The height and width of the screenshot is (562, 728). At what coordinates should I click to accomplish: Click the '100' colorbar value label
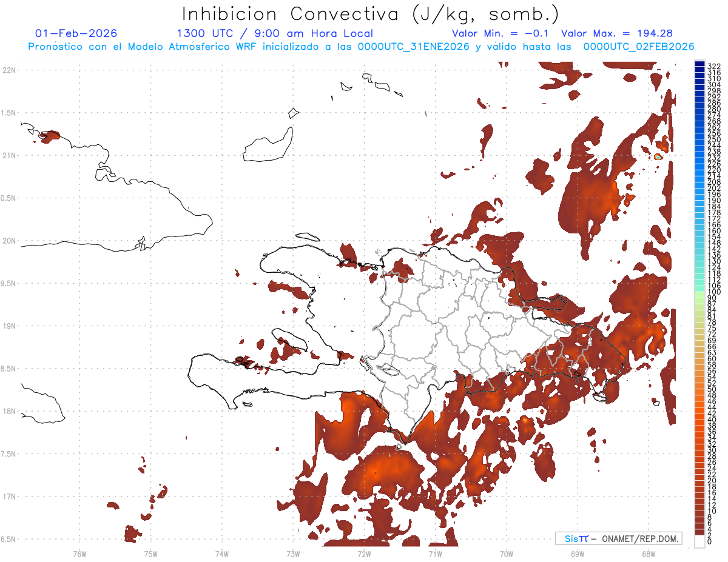[x=713, y=292]
